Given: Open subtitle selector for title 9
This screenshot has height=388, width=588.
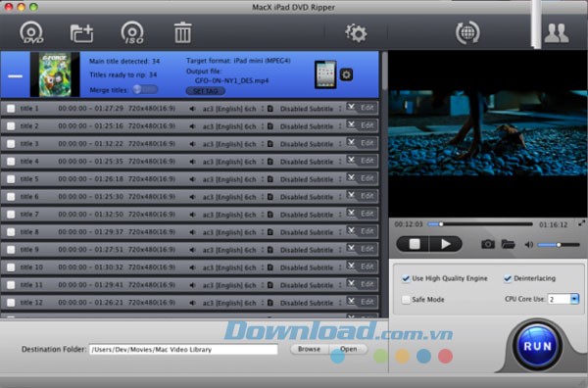Looking at the screenshot, I should coord(311,250).
